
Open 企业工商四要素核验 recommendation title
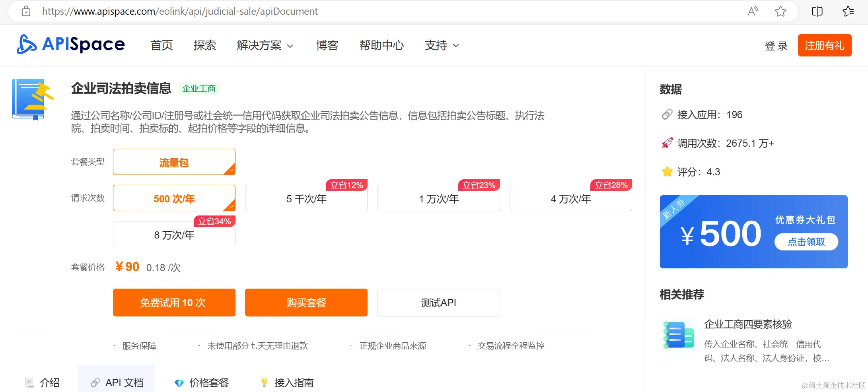point(748,324)
